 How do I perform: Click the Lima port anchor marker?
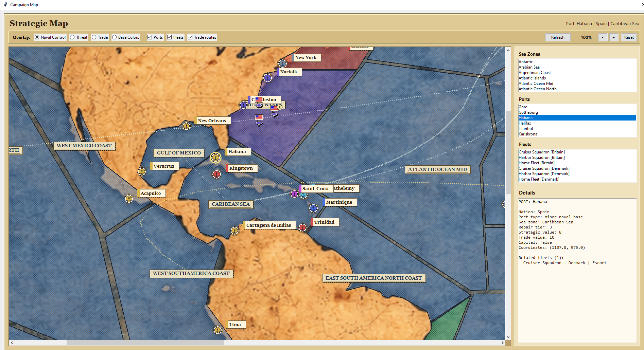(217, 330)
